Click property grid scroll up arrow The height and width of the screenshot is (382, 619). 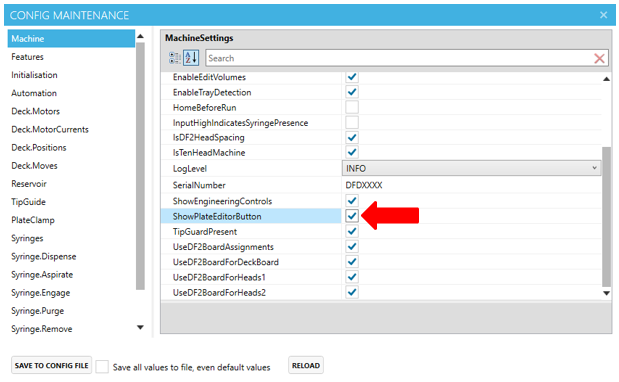click(606, 79)
